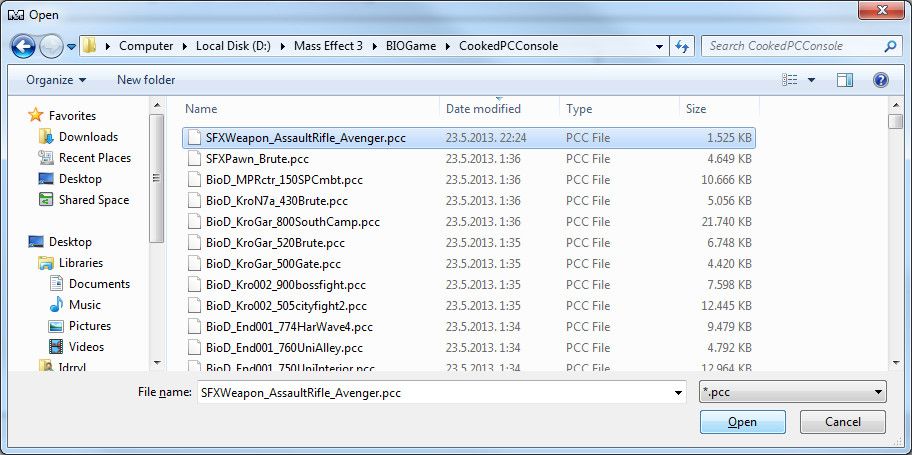Click the file icon of SFXPawn_Brute.pcc

point(194,159)
